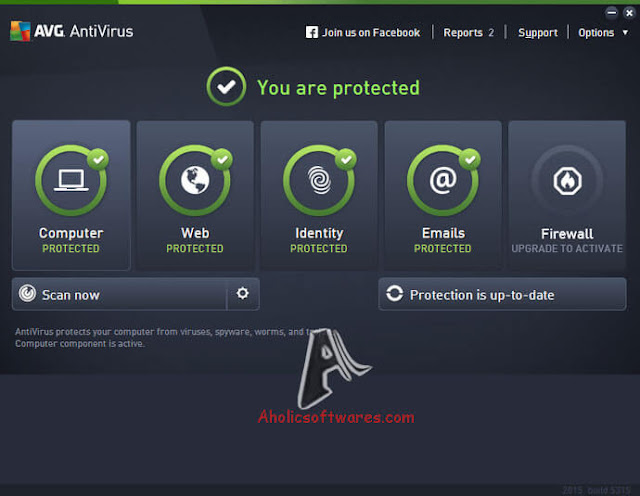The height and width of the screenshot is (496, 640).
Task: Open the Options menu
Action: tap(596, 33)
